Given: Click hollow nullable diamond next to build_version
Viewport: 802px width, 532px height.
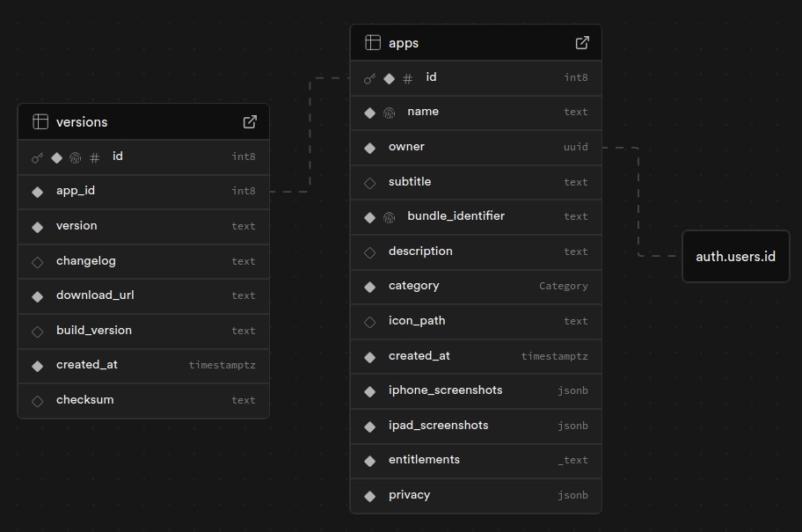Looking at the screenshot, I should click(37, 332).
